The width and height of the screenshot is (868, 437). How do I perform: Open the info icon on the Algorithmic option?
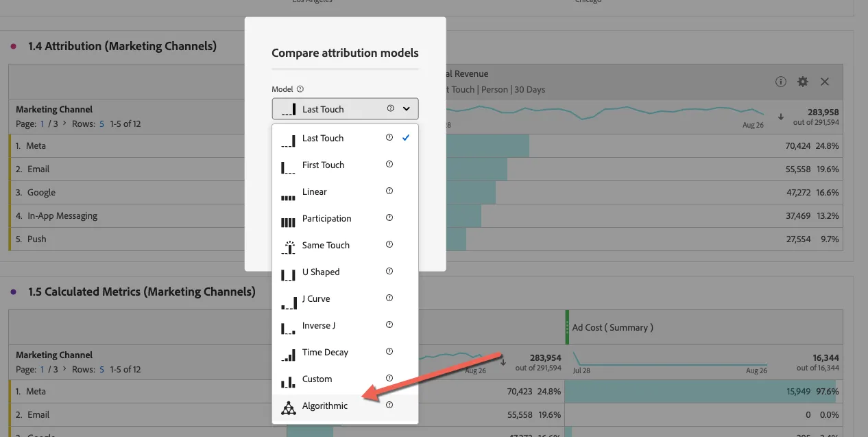tap(389, 405)
